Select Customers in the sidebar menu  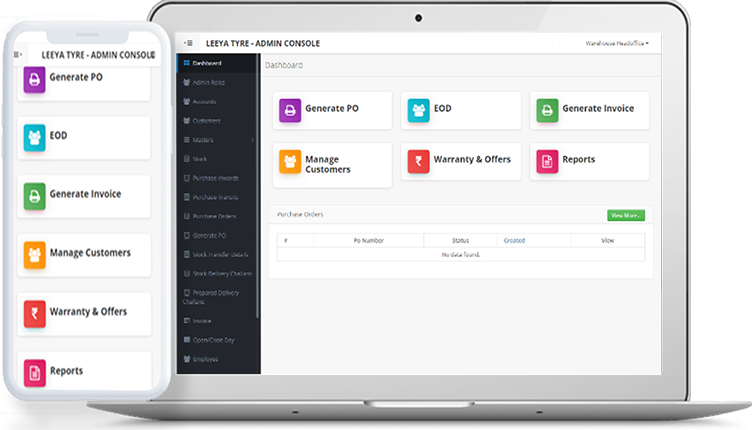click(x=208, y=121)
